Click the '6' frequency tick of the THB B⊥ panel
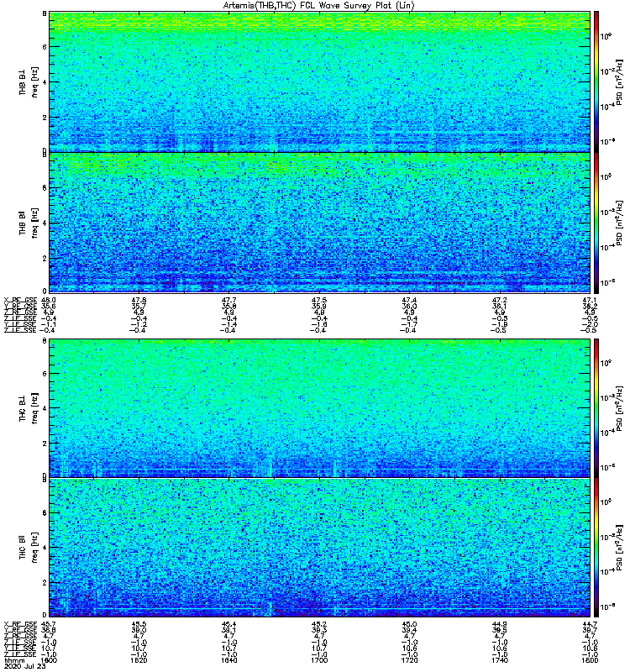The image size is (630, 672). [x=45, y=47]
